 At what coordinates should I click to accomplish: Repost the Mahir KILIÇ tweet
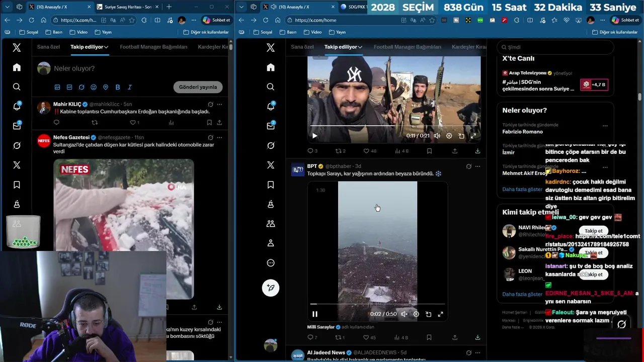pyautogui.click(x=95, y=122)
